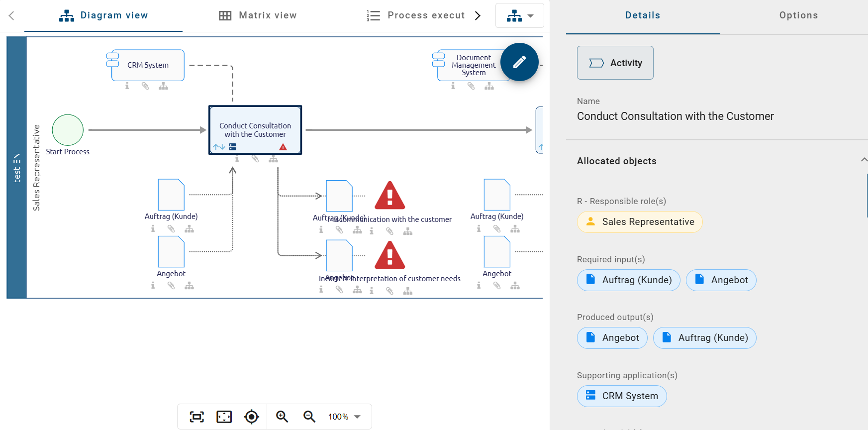Zoom in with the magnifier plus

pyautogui.click(x=282, y=417)
